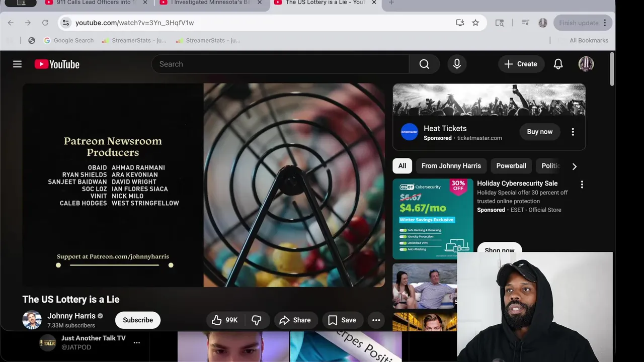
Task: Open a new browser tab
Action: point(391,3)
